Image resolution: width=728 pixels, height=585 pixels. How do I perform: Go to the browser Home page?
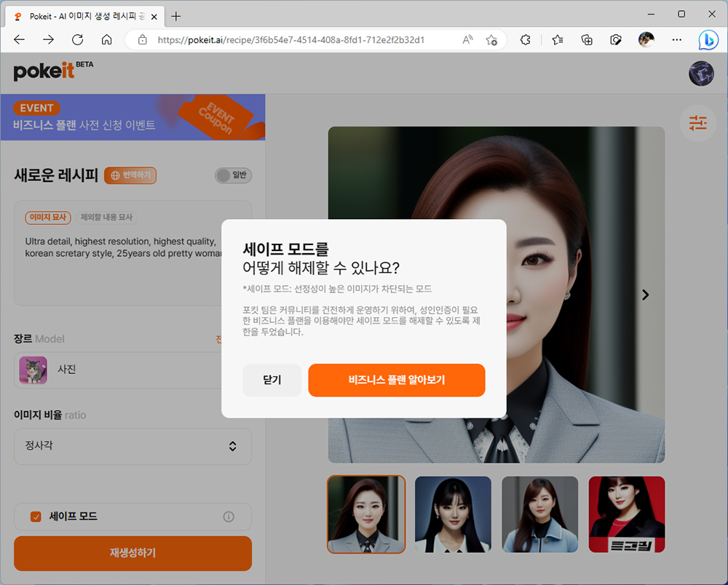point(107,40)
